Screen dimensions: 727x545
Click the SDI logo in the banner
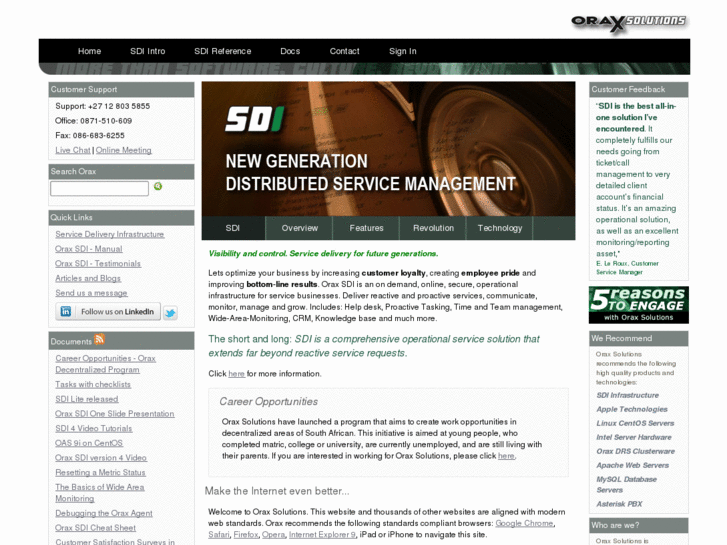254,119
